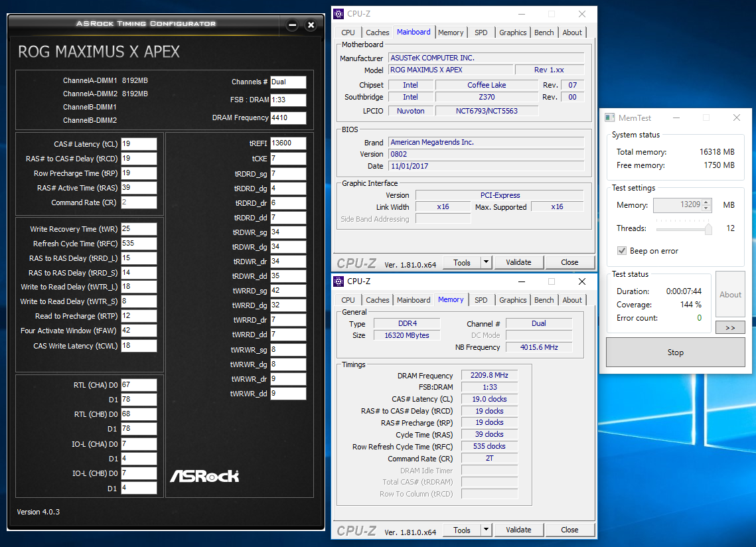Close the ASRock Timing Configurator window
This screenshot has height=547, width=756.
tap(311, 25)
